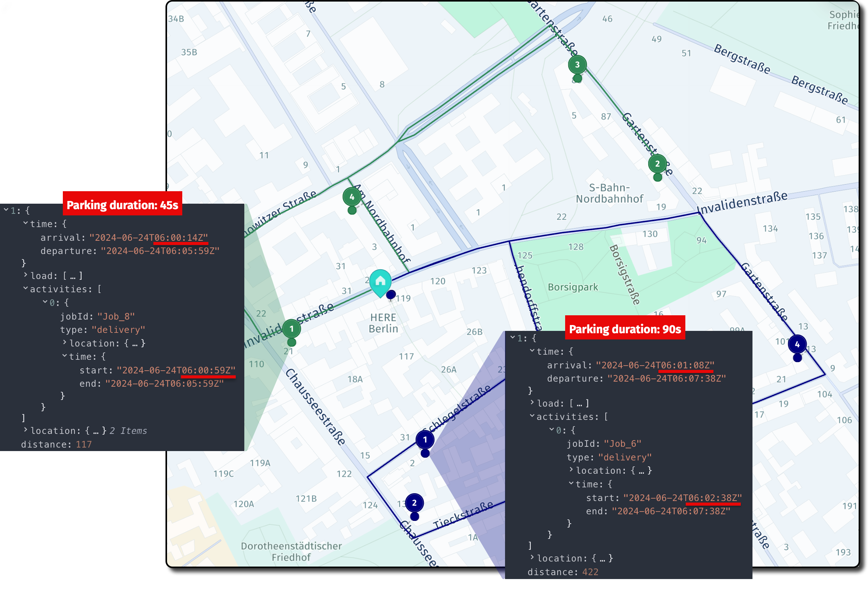Select green marker 4 near Am Nordbahnhof
The height and width of the screenshot is (597, 868).
coord(352,197)
